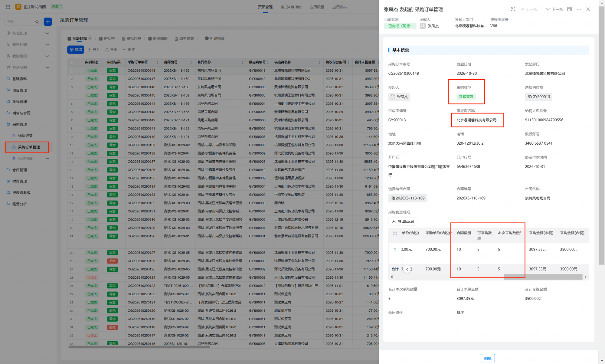Switch to the 审批中 view tab
This screenshot has height=364, width=605.
(x=107, y=38)
